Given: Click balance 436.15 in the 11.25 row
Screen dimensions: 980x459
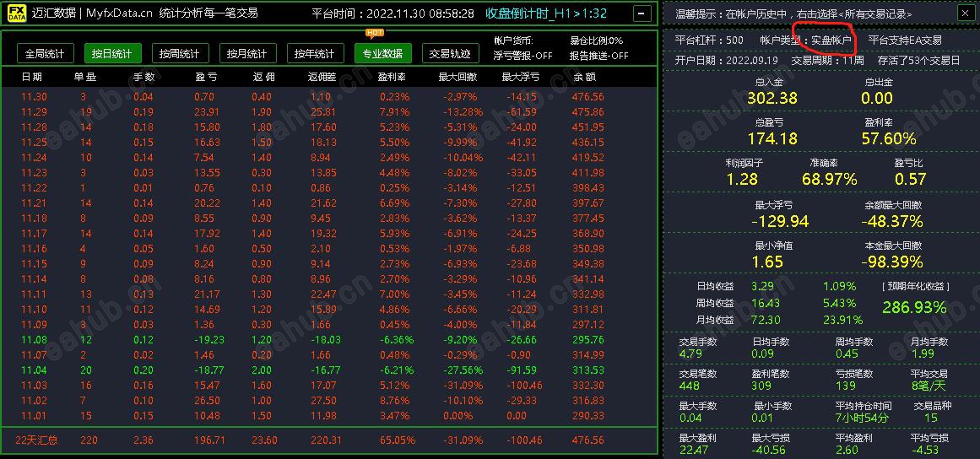Looking at the screenshot, I should point(588,143).
